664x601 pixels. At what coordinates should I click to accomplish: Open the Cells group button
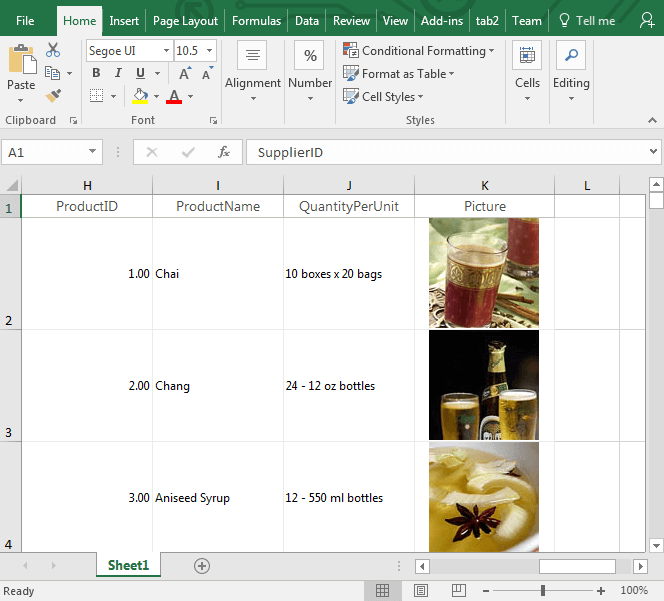tap(527, 71)
